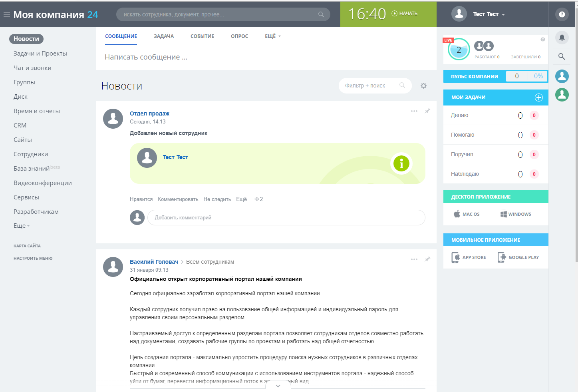
Task: Expand the collapsed post with the down chevron
Action: tap(278, 386)
